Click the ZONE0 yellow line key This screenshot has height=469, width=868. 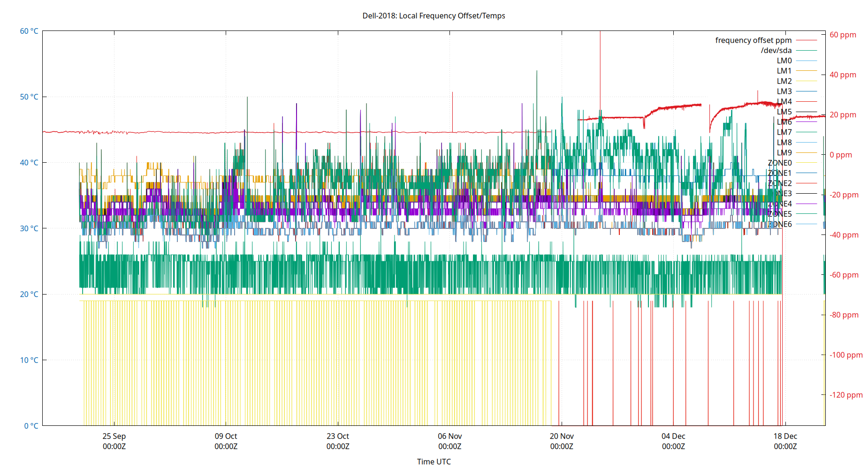807,162
